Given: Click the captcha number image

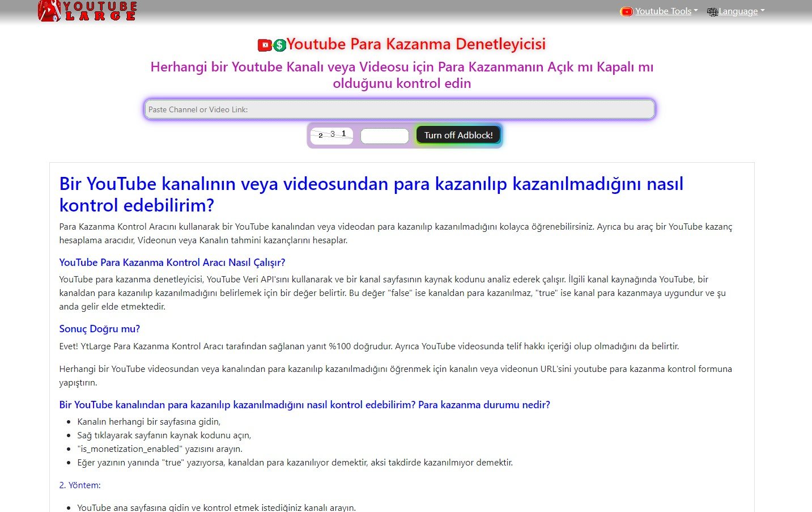Looking at the screenshot, I should tap(332, 136).
